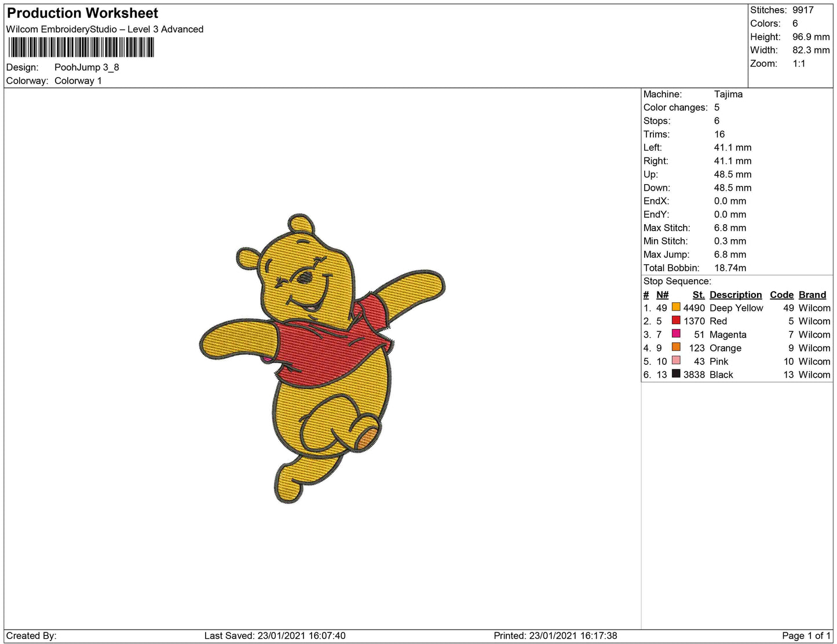Click the 'Orange' description text
This screenshot has width=837, height=644.
725,348
